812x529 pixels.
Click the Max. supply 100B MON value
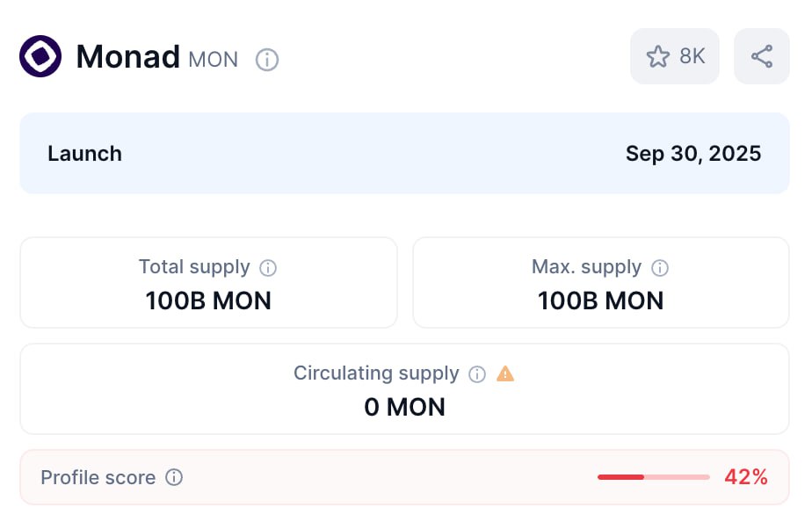pos(601,301)
